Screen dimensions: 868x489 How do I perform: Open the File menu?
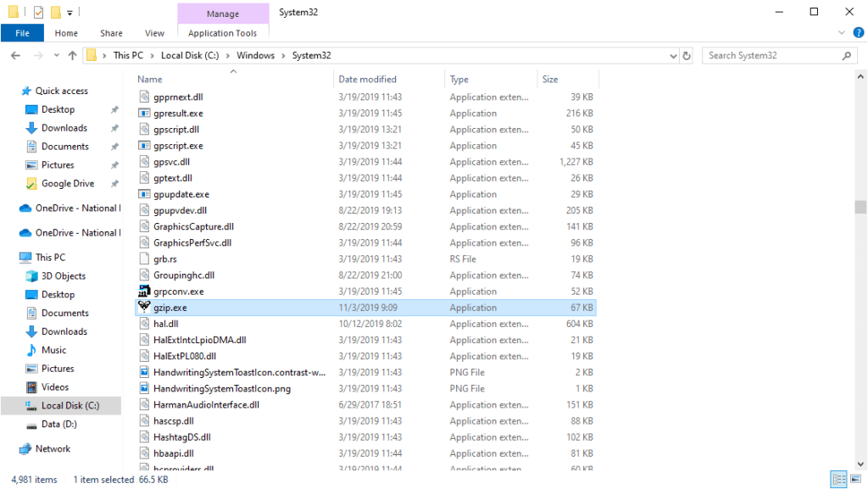coord(22,32)
